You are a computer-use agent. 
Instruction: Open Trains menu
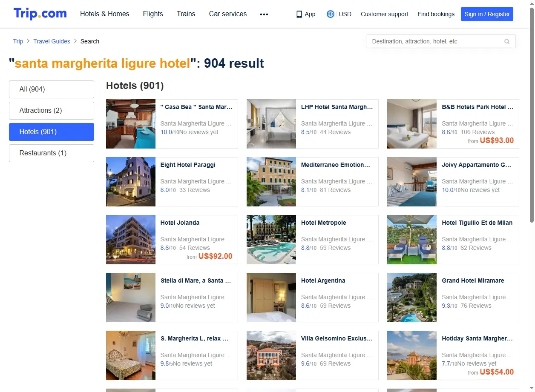click(x=186, y=14)
